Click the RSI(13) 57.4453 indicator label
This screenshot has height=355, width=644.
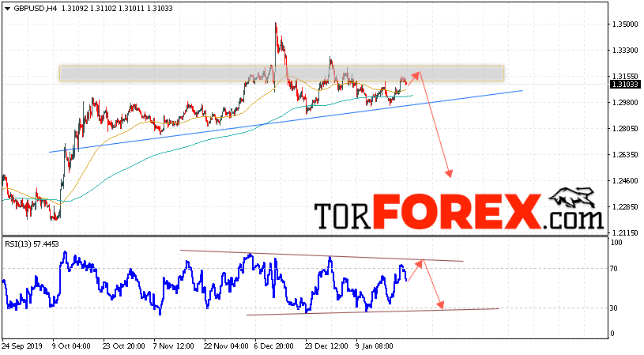pos(32,244)
